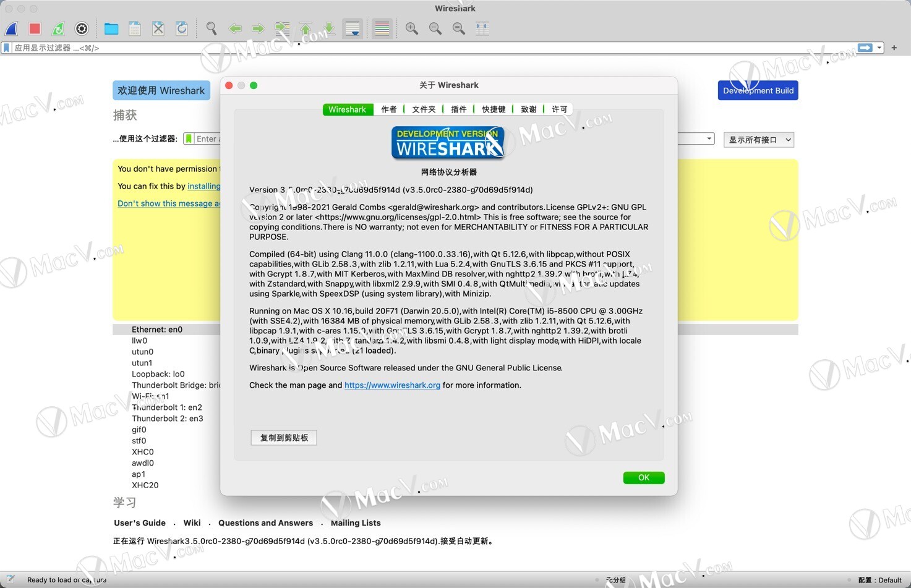Go back to the previous packet arrow
This screenshot has width=911, height=588.
click(235, 28)
